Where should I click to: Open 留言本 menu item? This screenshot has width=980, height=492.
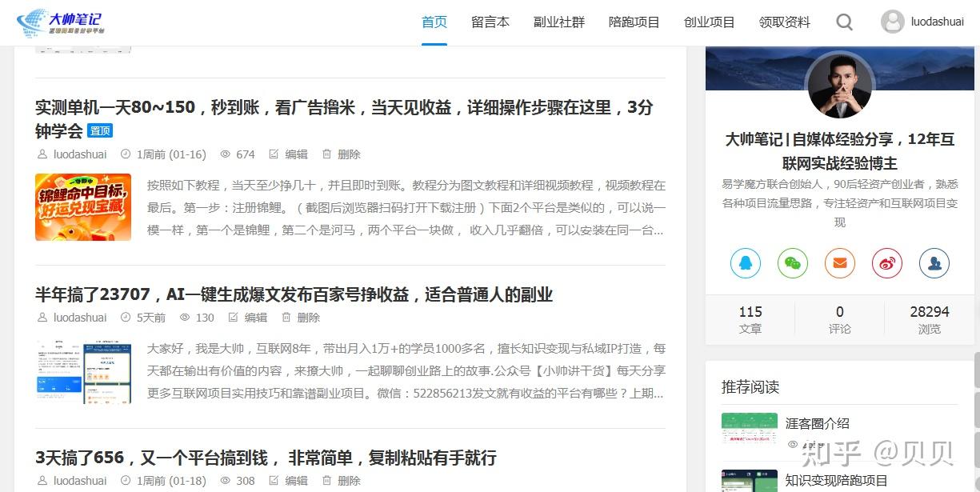pyautogui.click(x=490, y=22)
